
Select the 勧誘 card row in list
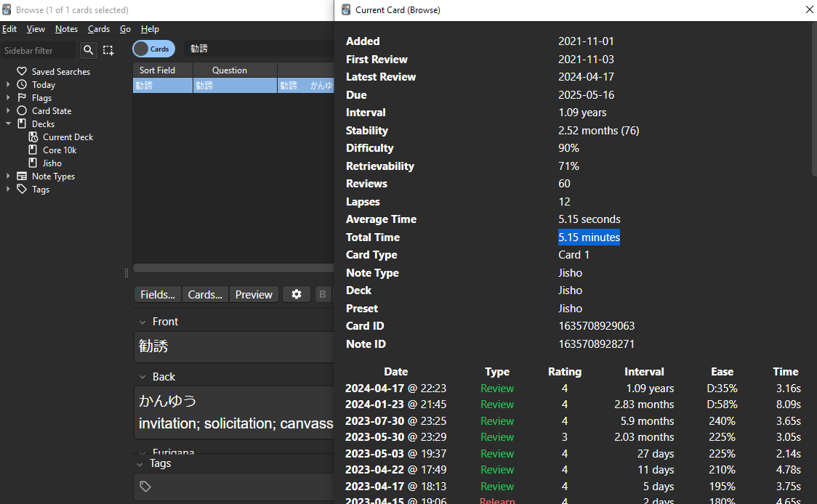233,85
